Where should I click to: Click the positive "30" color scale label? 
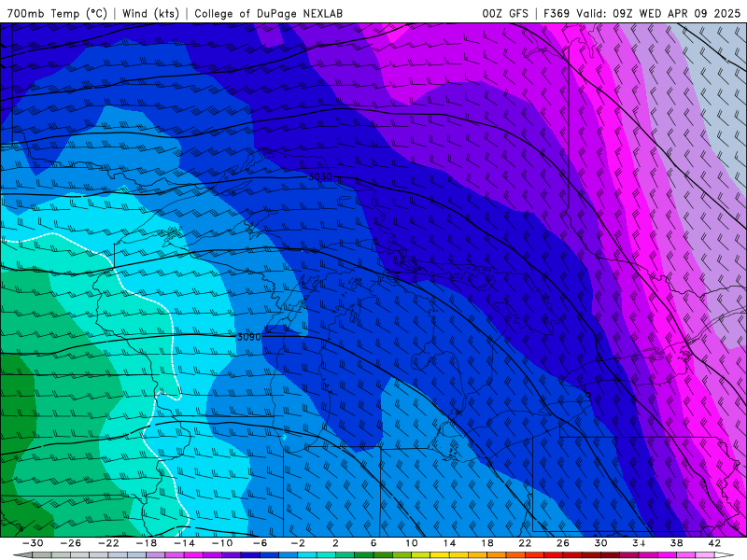(600, 543)
